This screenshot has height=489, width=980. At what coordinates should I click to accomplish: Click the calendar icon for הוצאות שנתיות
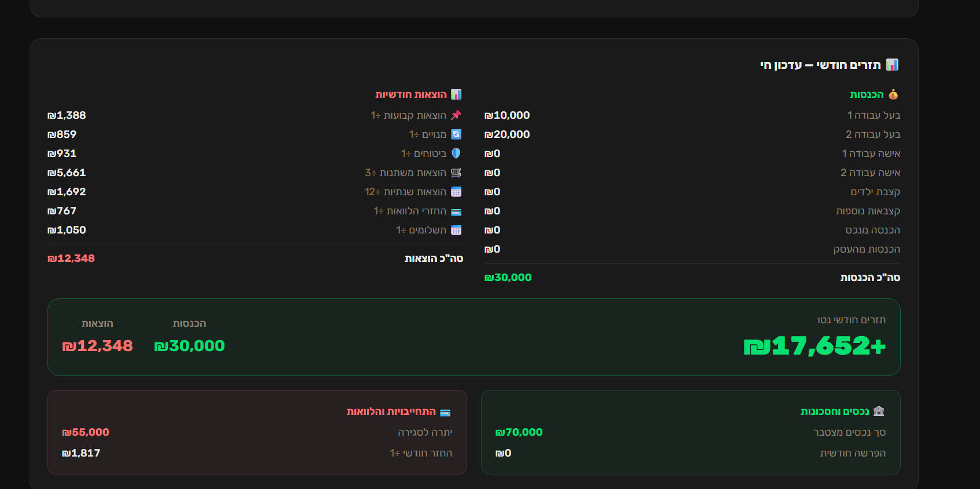tap(456, 192)
